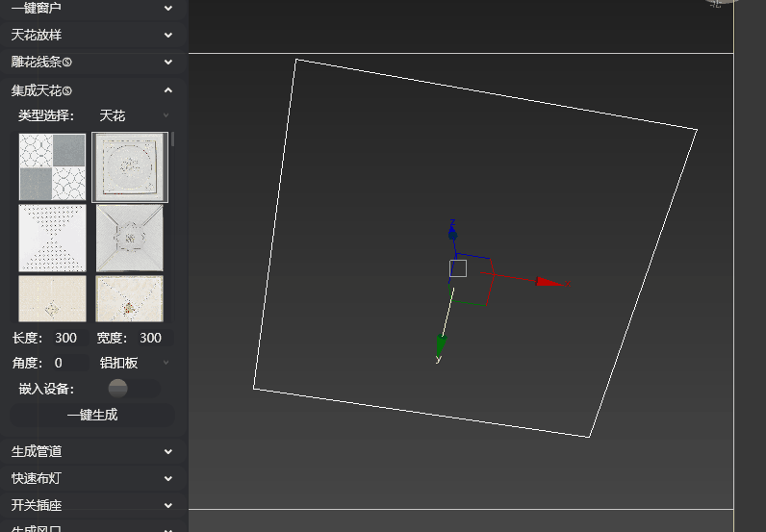The width and height of the screenshot is (766, 532).
Task: Open the 铝扣板 material dropdown
Action: coord(135,363)
